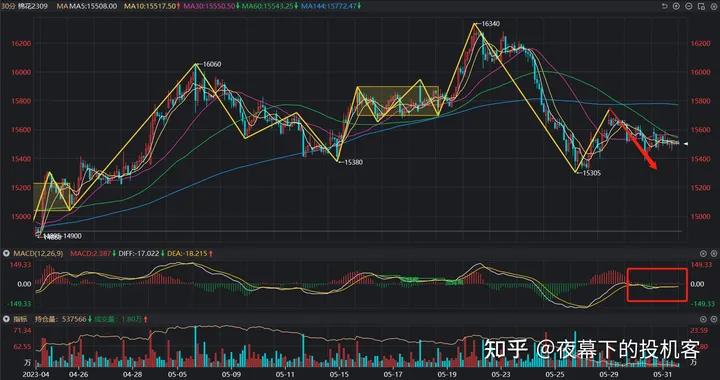Click the MACD(12,26,9) indicator label
This screenshot has width=720, height=380.
click(x=39, y=253)
